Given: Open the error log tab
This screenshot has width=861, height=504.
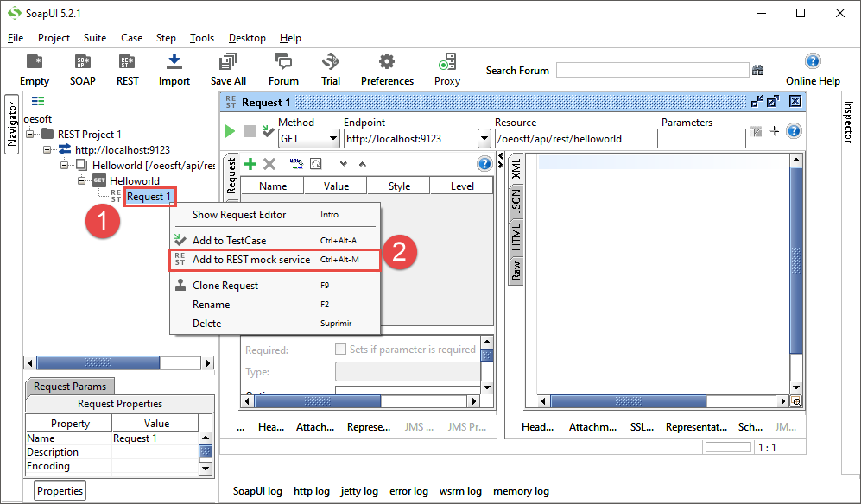Looking at the screenshot, I should pyautogui.click(x=408, y=491).
